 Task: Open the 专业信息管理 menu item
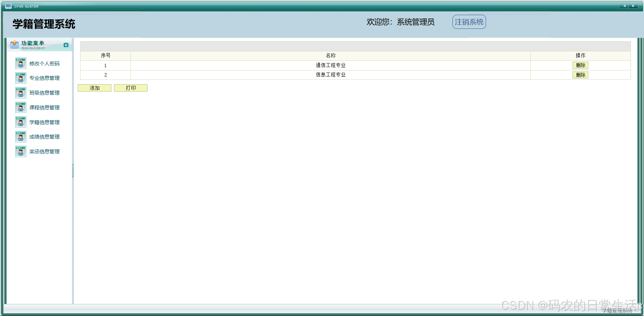point(44,78)
